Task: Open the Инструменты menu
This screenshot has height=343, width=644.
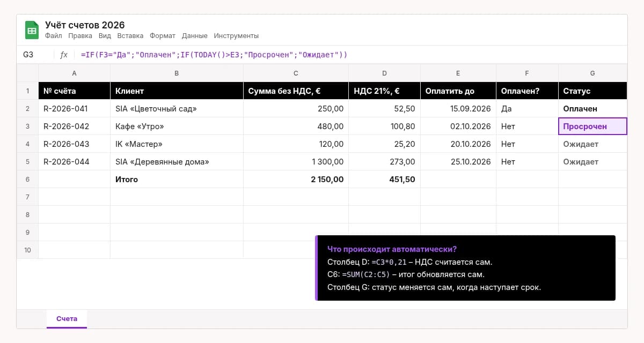Action: coord(236,36)
